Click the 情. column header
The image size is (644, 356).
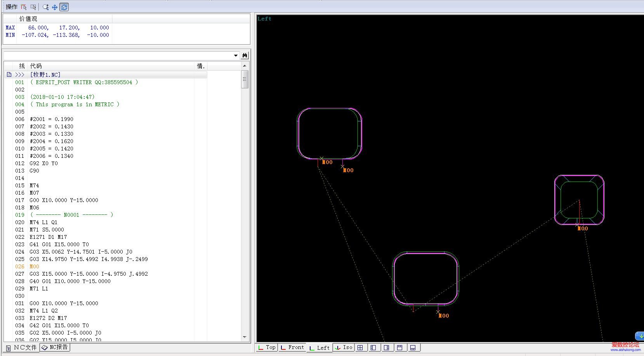tap(201, 66)
